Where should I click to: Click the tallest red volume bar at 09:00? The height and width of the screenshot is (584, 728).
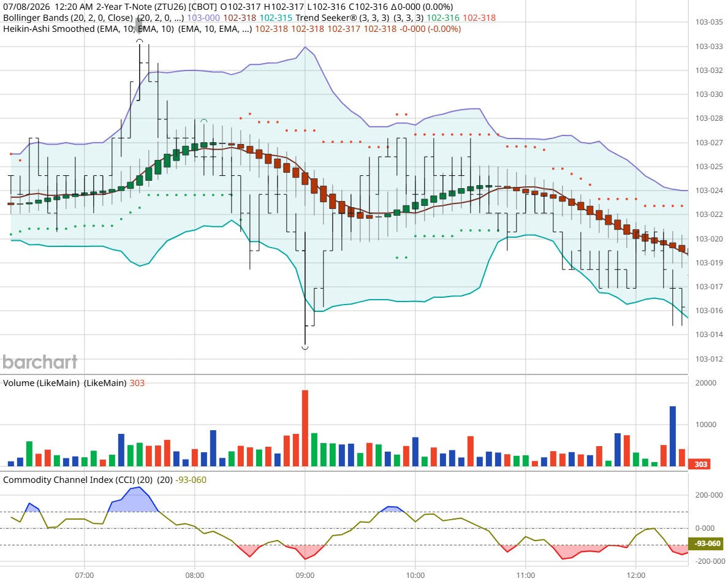click(x=305, y=428)
